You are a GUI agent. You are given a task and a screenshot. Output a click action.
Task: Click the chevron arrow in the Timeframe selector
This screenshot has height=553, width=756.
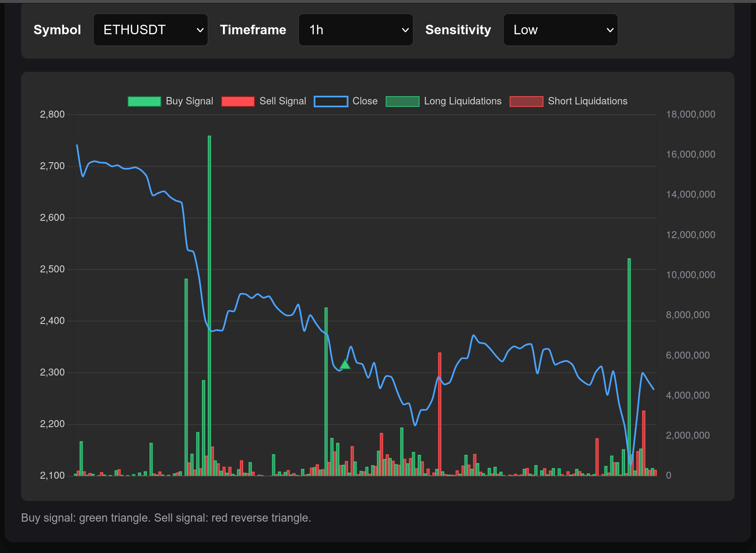click(405, 30)
